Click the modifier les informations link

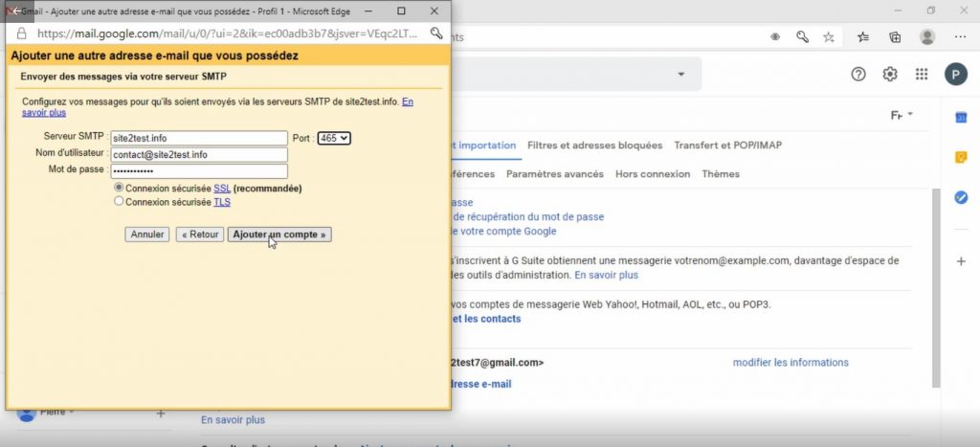[791, 363]
